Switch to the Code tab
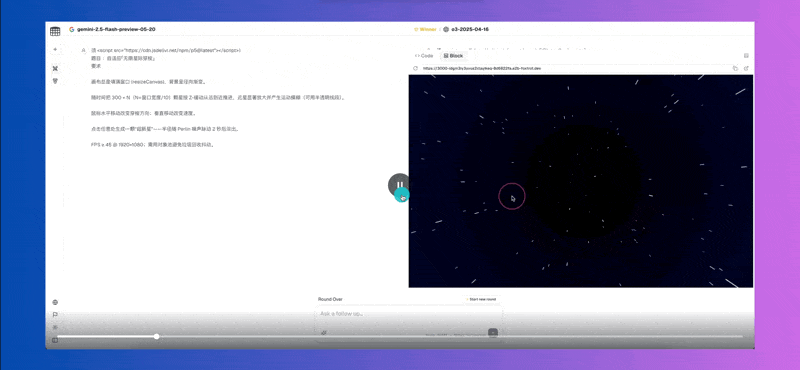This screenshot has width=800, height=370. click(x=424, y=56)
